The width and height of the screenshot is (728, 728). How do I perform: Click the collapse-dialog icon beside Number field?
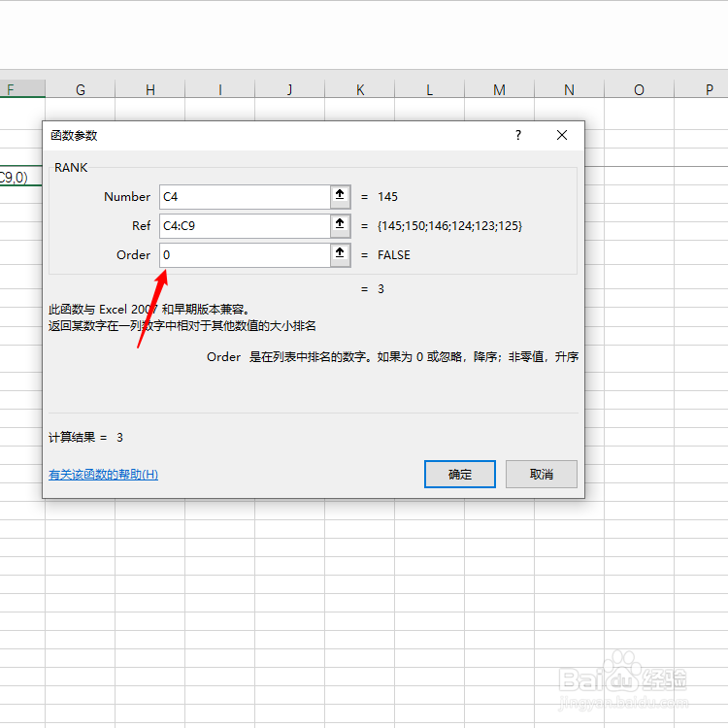[x=340, y=196]
